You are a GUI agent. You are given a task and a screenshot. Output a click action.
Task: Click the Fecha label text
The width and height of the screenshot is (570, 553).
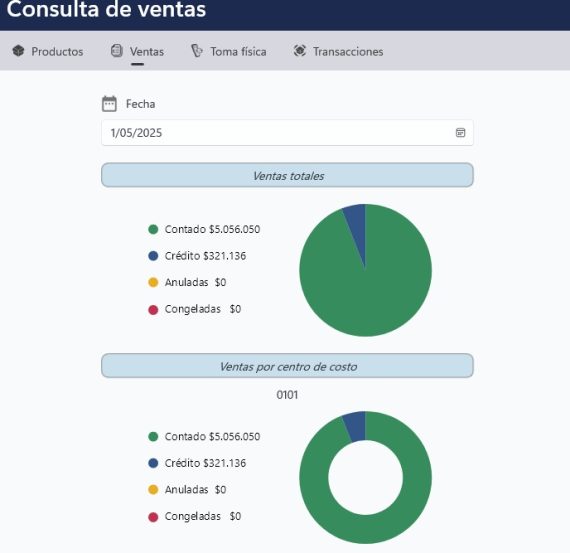[x=140, y=104]
